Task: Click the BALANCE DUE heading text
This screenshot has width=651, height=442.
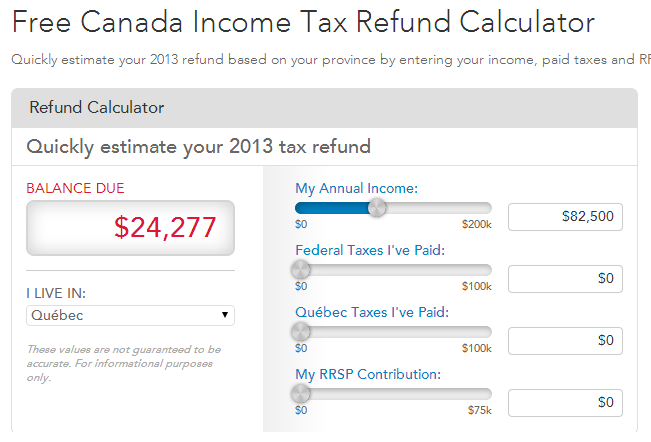Action: pyautogui.click(x=75, y=188)
